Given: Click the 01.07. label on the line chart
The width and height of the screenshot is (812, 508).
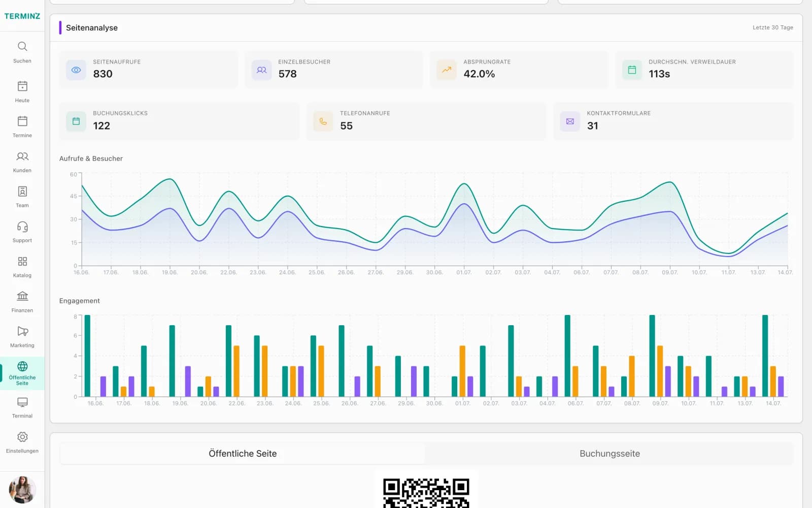Looking at the screenshot, I should (464, 273).
